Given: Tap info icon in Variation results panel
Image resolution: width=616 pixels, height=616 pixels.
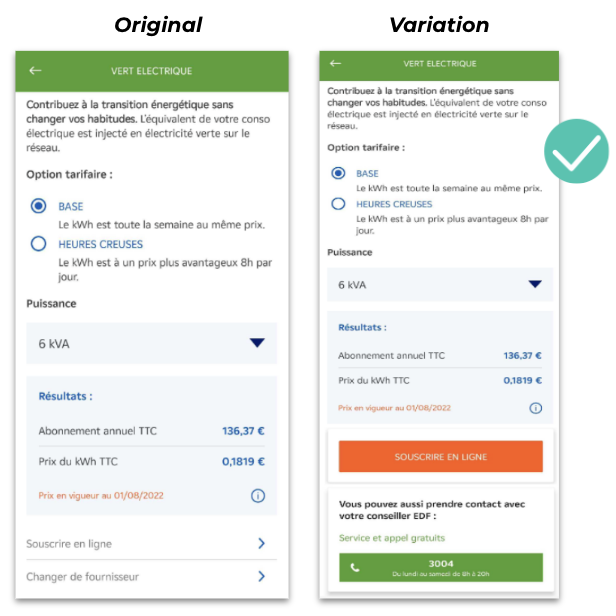Looking at the screenshot, I should pos(536,408).
